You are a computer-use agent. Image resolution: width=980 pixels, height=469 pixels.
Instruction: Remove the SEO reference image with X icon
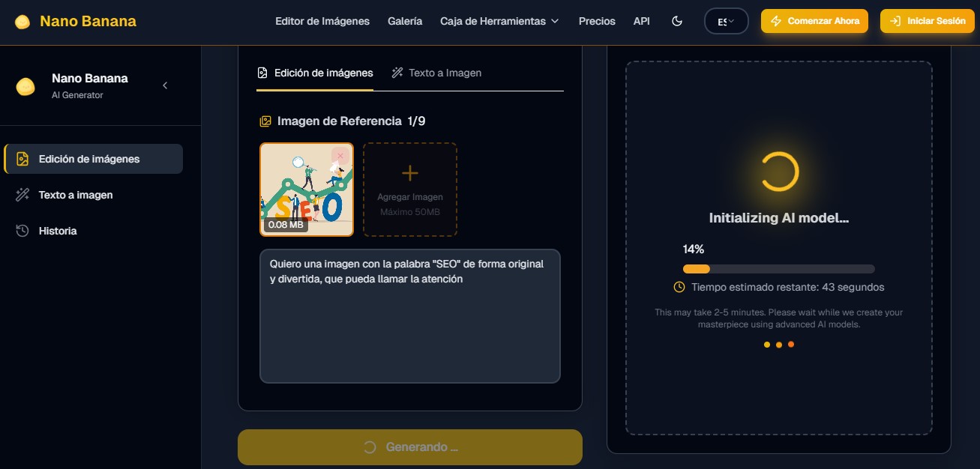coord(340,156)
